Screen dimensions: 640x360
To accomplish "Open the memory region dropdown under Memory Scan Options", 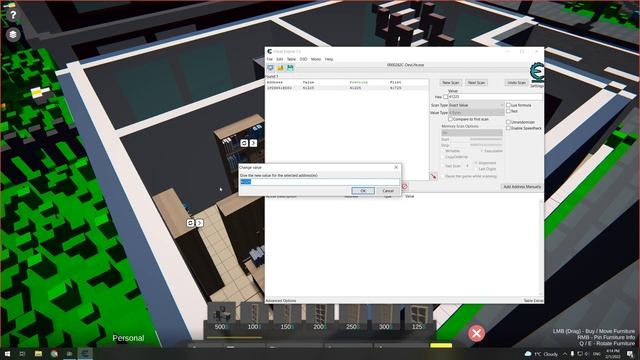I will 472,133.
